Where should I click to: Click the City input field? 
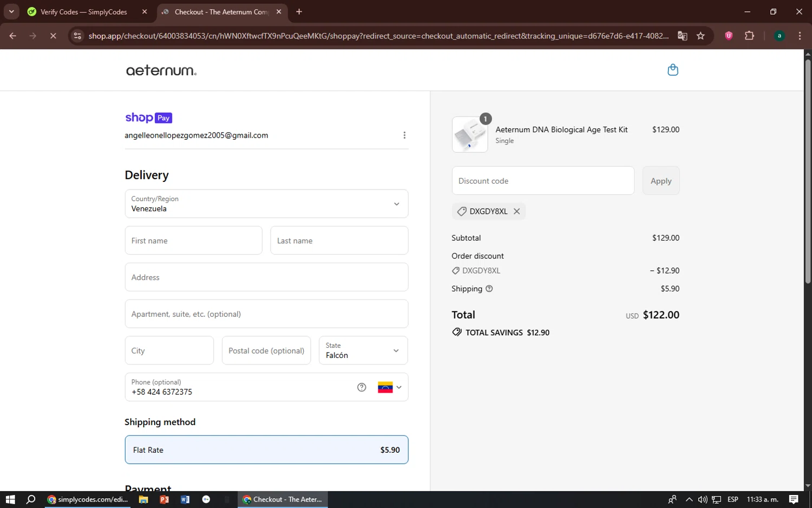(169, 350)
